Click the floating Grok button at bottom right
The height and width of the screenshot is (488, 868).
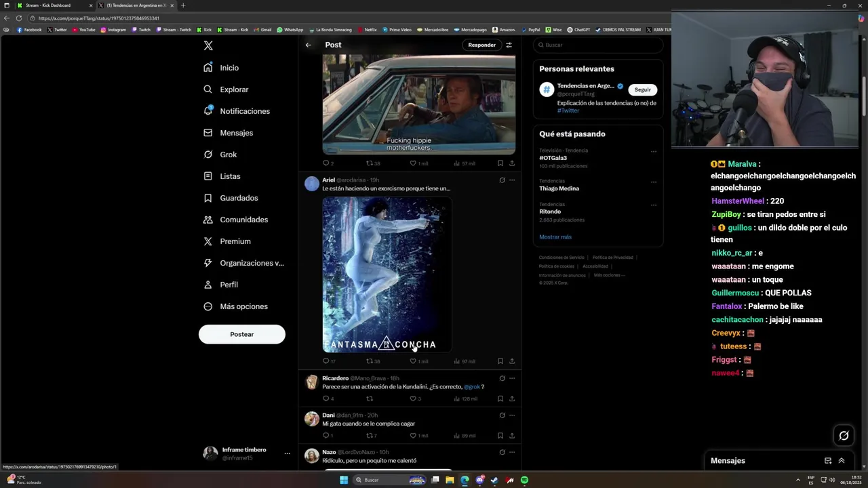tap(844, 436)
